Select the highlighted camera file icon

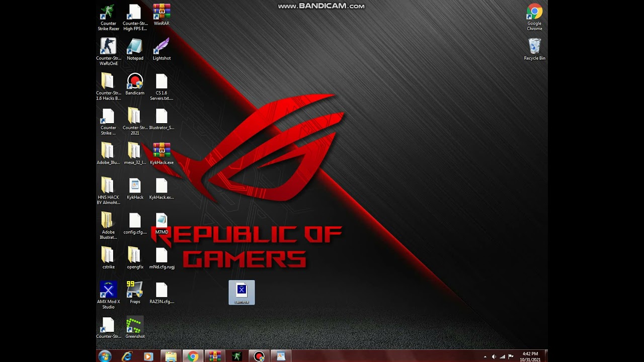[242, 292]
